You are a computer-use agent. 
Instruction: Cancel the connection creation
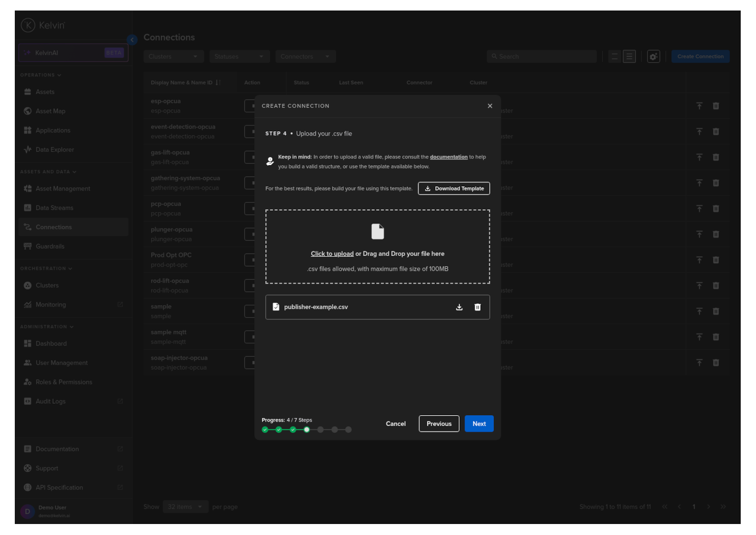click(396, 424)
